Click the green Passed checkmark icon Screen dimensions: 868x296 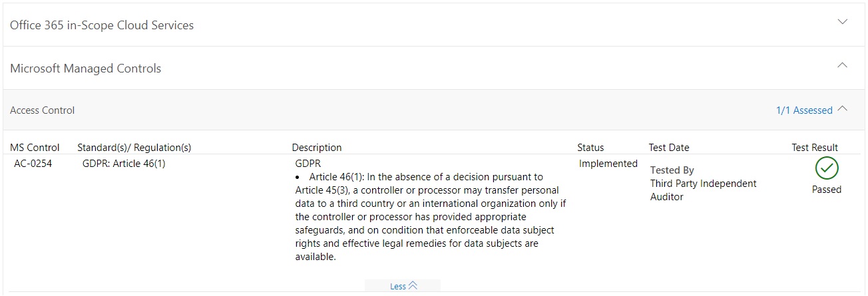click(826, 168)
